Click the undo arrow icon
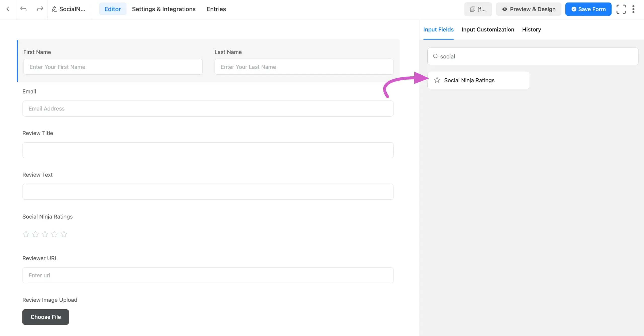 point(23,9)
